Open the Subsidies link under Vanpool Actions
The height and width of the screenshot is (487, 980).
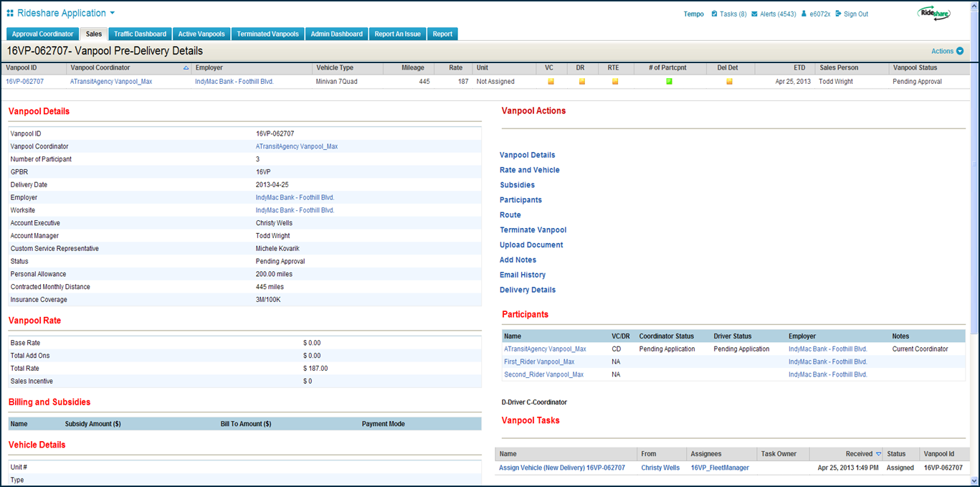pos(517,184)
